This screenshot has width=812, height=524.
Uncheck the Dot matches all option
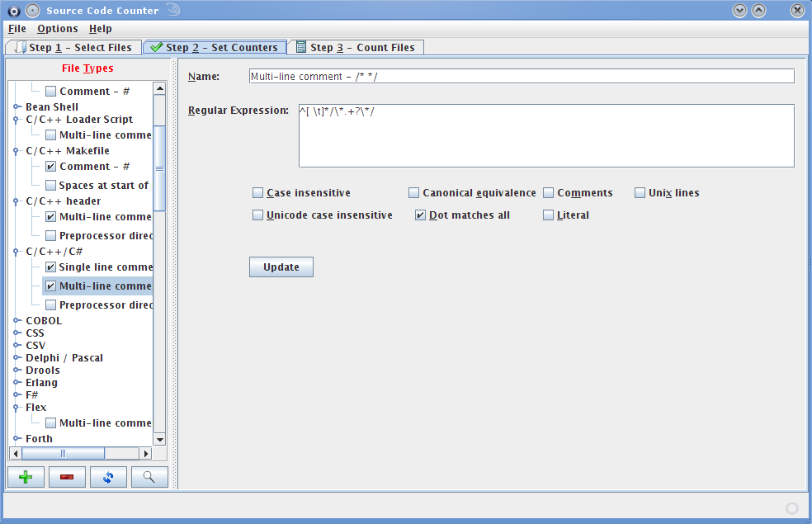[420, 215]
